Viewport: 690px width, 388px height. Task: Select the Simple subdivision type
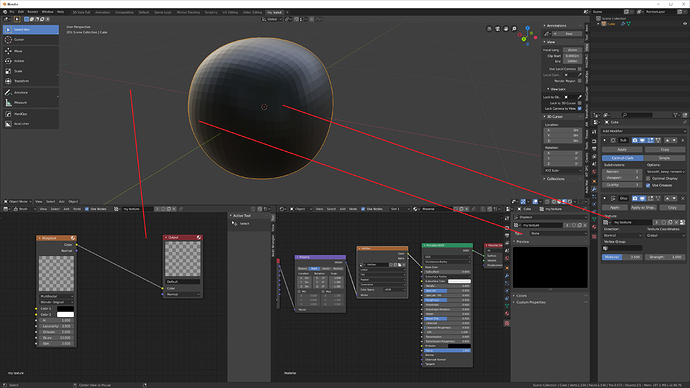pyautogui.click(x=664, y=158)
